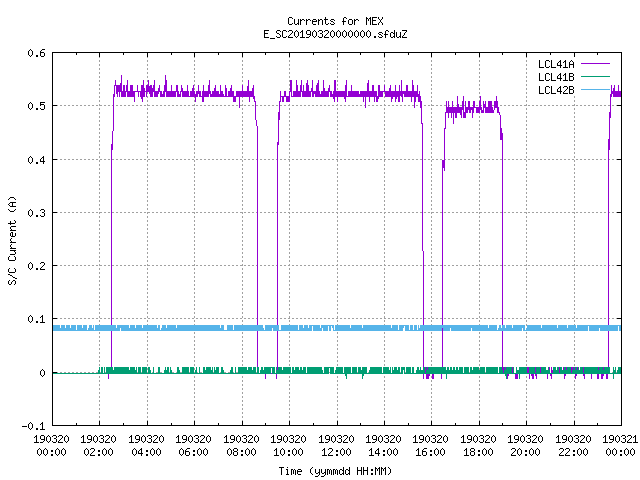Click the 190320 18:00 x-axis tick label

478,446
